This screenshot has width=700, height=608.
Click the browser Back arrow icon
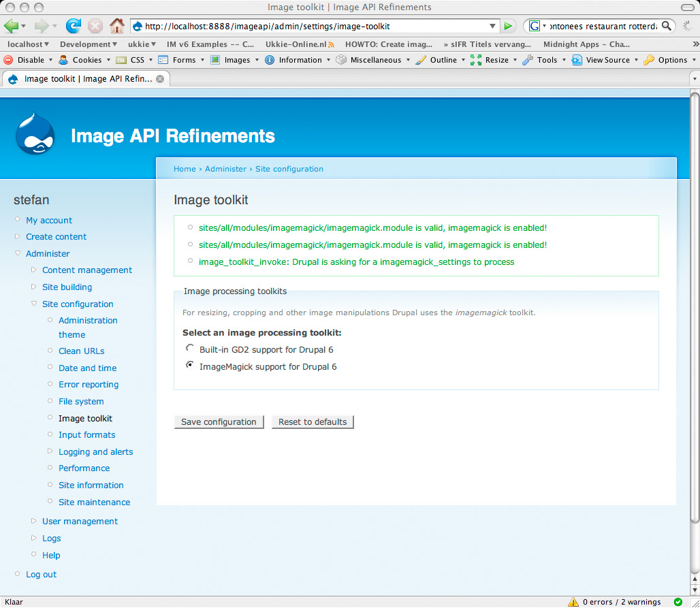[12, 26]
